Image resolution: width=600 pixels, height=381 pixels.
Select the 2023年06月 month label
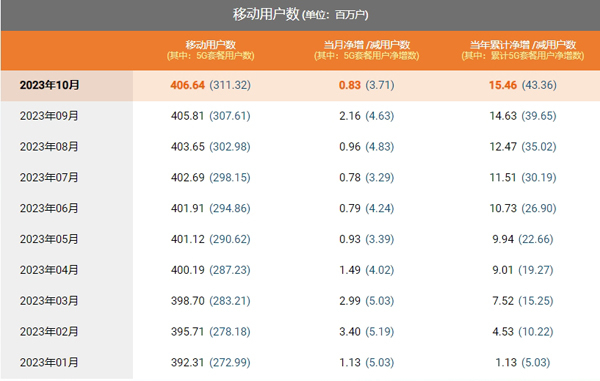pyautogui.click(x=49, y=208)
